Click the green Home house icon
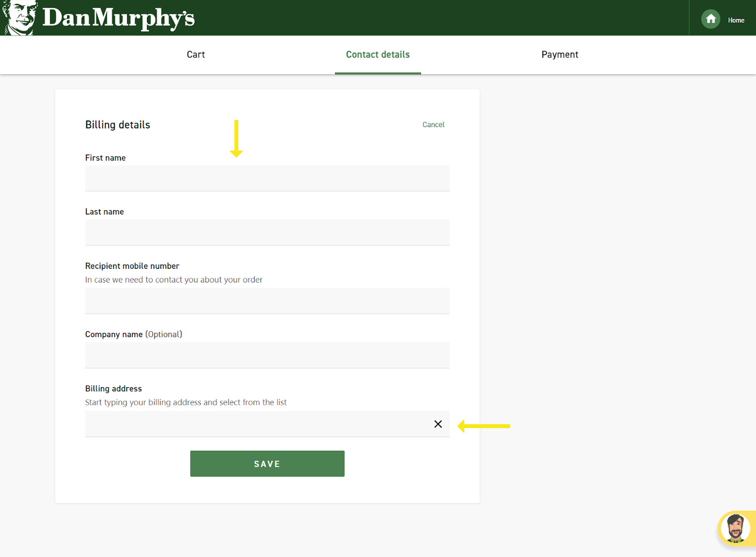756x557 pixels. tap(710, 19)
